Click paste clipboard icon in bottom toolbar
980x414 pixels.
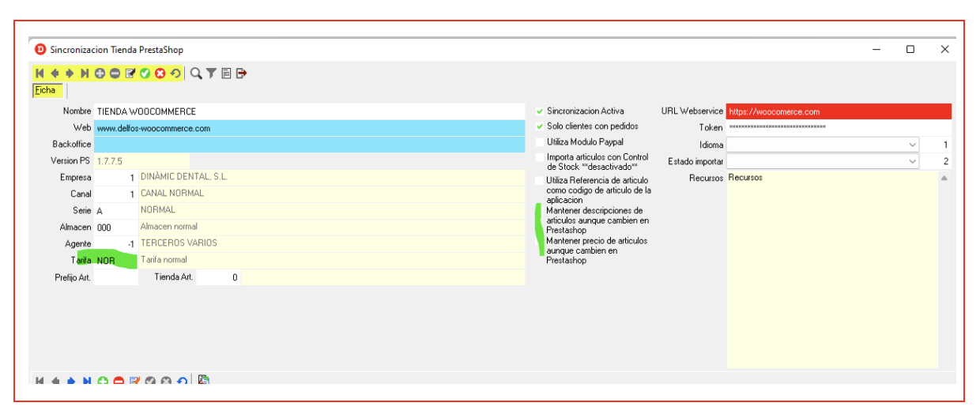204,380
